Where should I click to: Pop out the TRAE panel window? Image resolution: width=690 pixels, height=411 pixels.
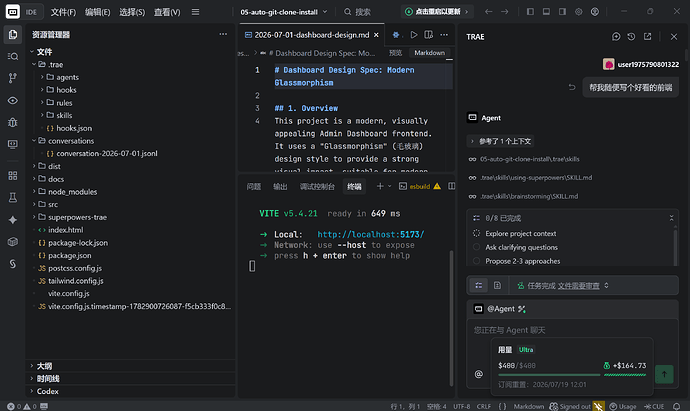(647, 37)
